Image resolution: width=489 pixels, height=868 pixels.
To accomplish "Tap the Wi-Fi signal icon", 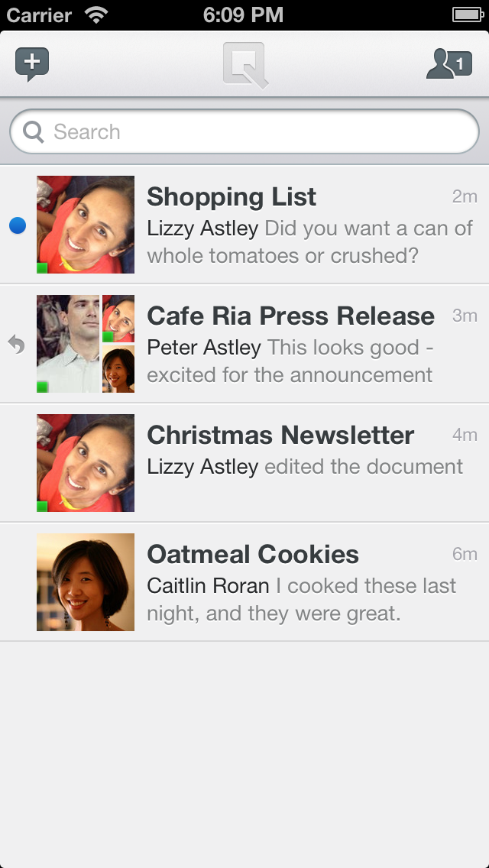I will click(x=96, y=15).
